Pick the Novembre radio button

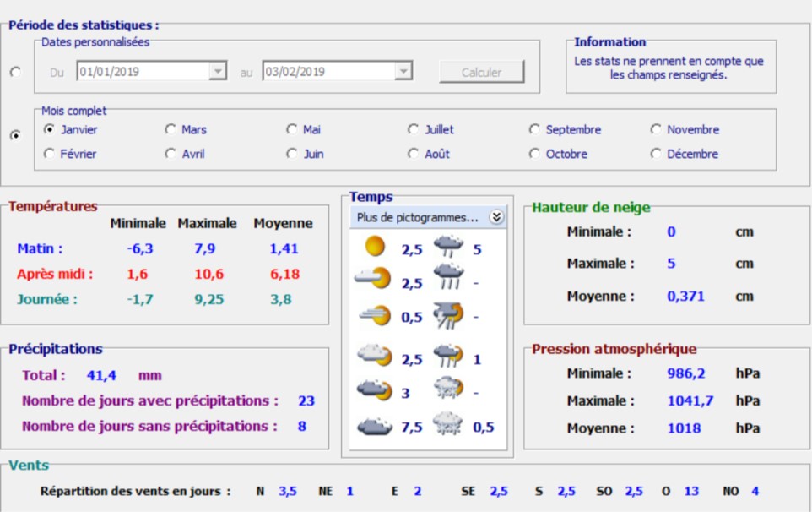pyautogui.click(x=685, y=129)
